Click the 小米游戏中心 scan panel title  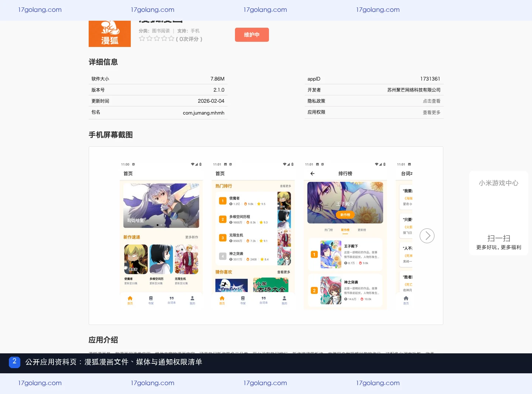pyautogui.click(x=499, y=183)
